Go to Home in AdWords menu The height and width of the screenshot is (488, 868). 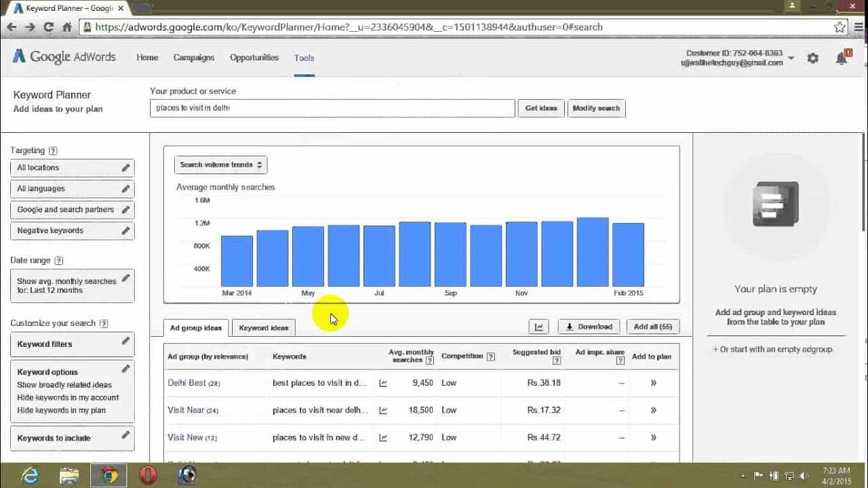click(x=147, y=58)
